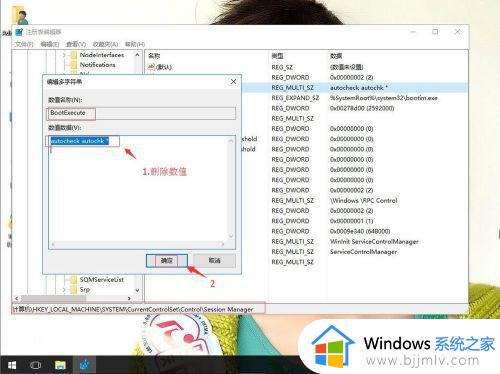500x374 pixels.
Task: Click value data scroll-right arrow
Action: pyautogui.click(x=223, y=244)
